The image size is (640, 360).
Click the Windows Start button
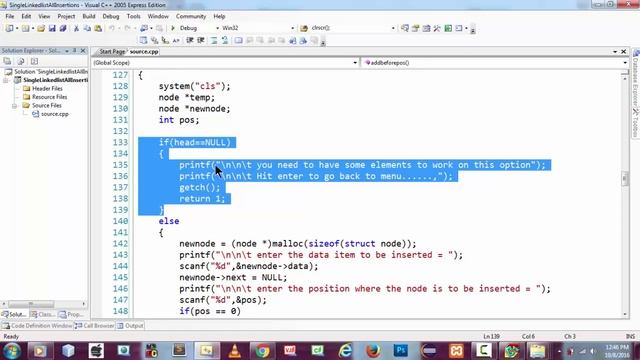(12, 351)
